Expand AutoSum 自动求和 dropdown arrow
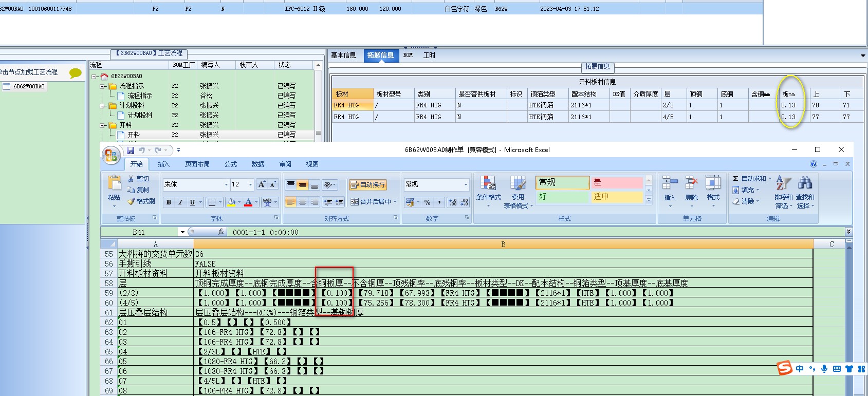 point(770,179)
